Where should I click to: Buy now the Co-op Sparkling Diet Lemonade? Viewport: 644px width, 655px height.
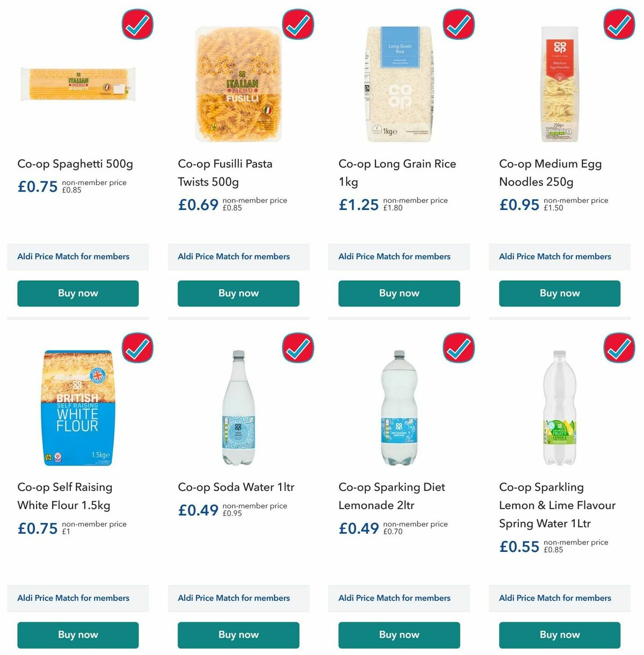click(x=398, y=635)
